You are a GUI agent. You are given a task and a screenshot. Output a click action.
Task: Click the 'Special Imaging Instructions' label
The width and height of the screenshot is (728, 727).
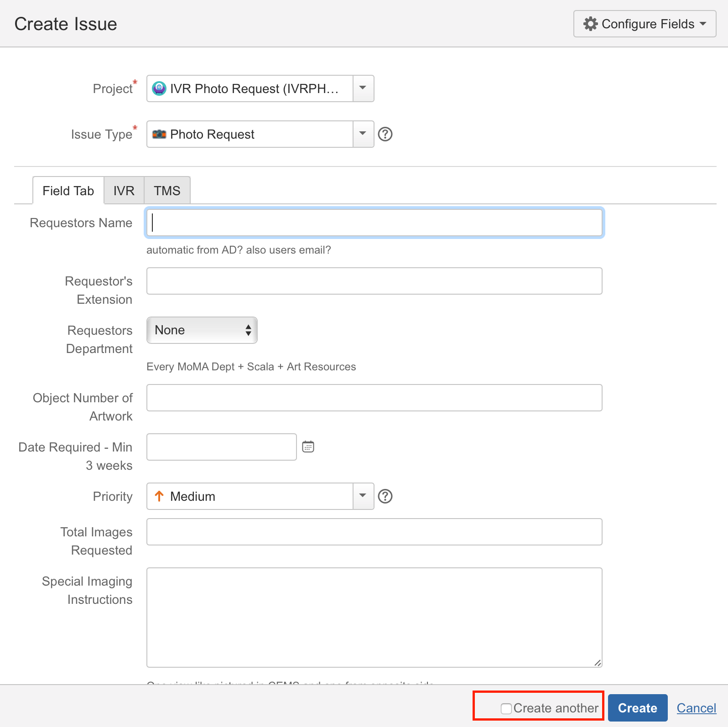click(87, 590)
